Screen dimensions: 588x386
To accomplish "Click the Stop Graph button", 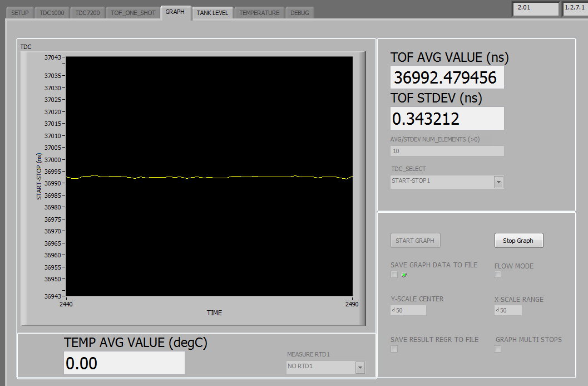I will [518, 241].
